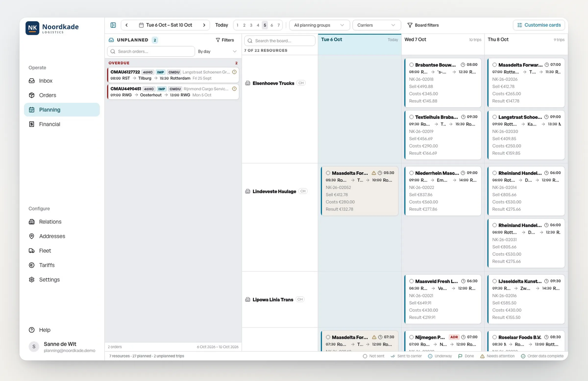The image size is (588, 381).
Task: Select 7-day view number
Action: (278, 25)
